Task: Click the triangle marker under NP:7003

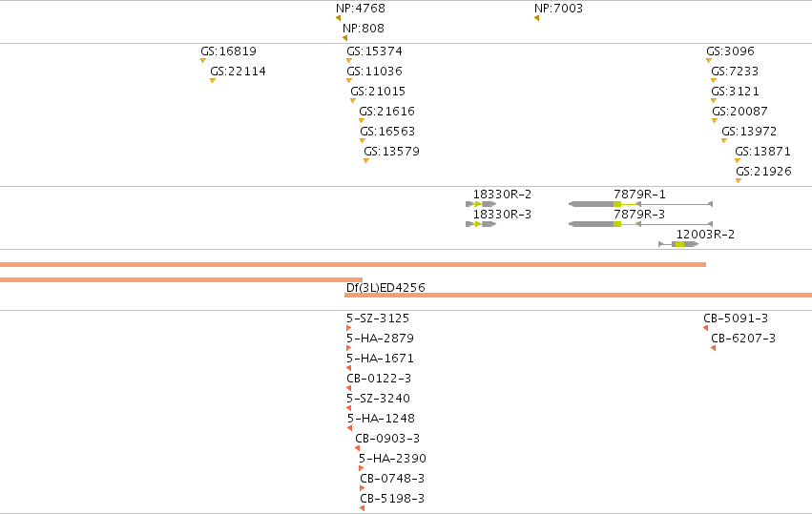Action: click(x=536, y=18)
